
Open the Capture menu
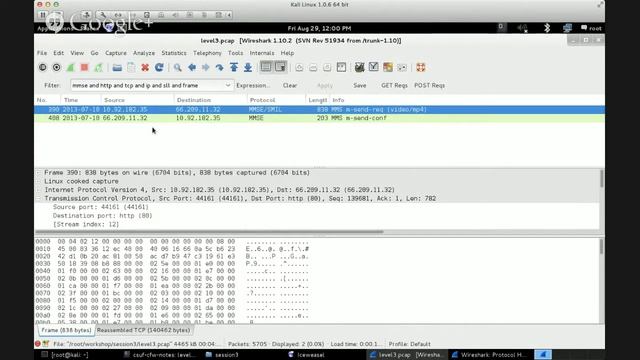pyautogui.click(x=116, y=53)
